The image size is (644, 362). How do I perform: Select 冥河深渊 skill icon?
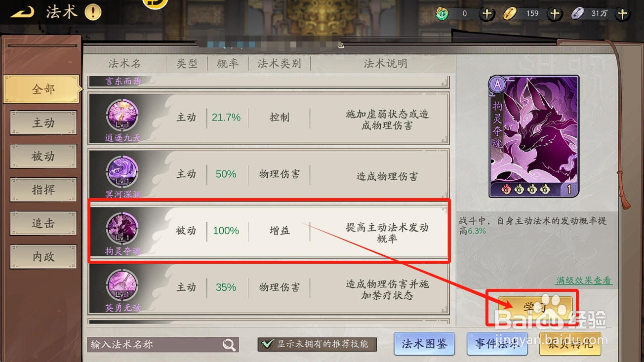[122, 173]
